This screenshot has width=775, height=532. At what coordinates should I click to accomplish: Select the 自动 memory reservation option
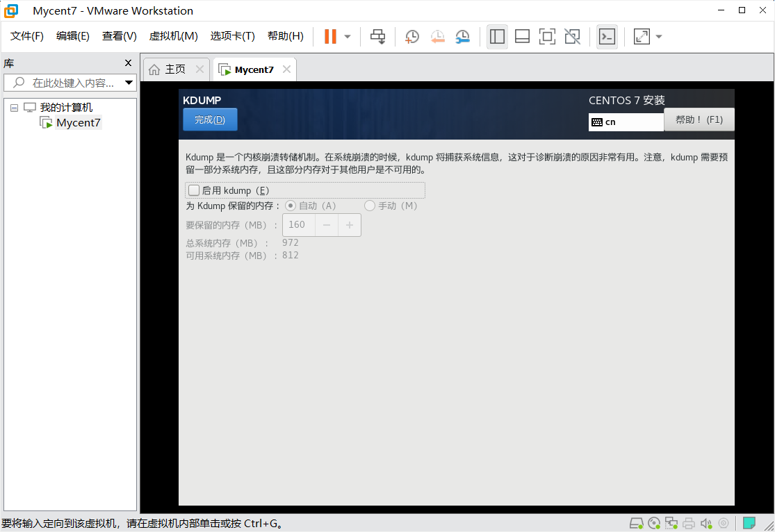point(290,206)
